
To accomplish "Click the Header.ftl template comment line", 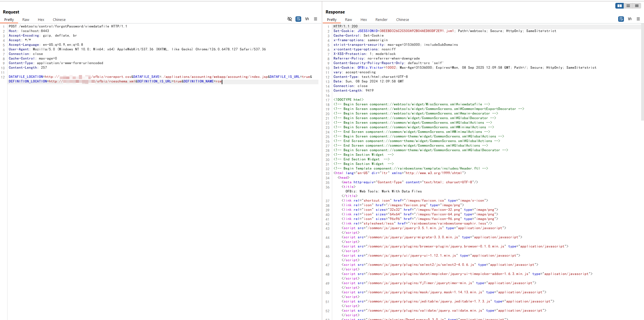I will coord(411,168).
